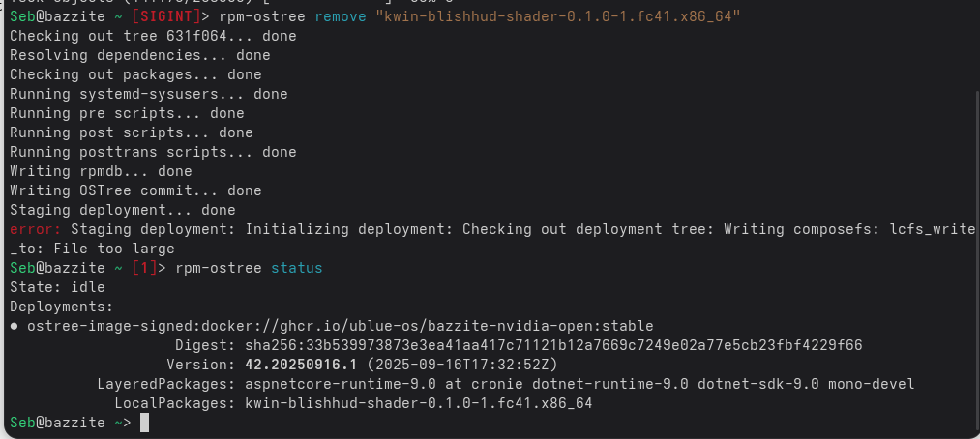Screen dimensions: 980x439
Task: Click the terminal cursor block at the prompt
Action: (x=144, y=423)
